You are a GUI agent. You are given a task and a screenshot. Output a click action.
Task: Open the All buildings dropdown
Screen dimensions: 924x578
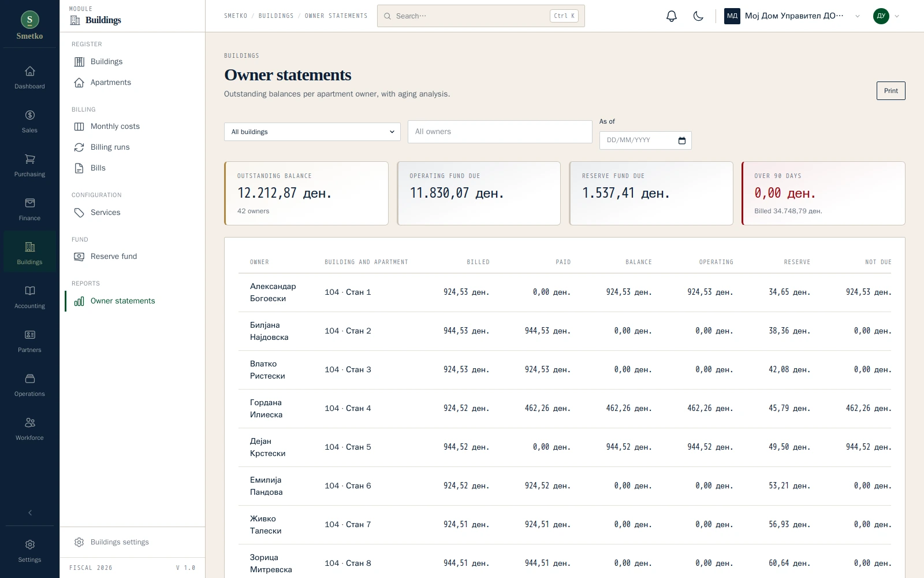click(x=312, y=132)
